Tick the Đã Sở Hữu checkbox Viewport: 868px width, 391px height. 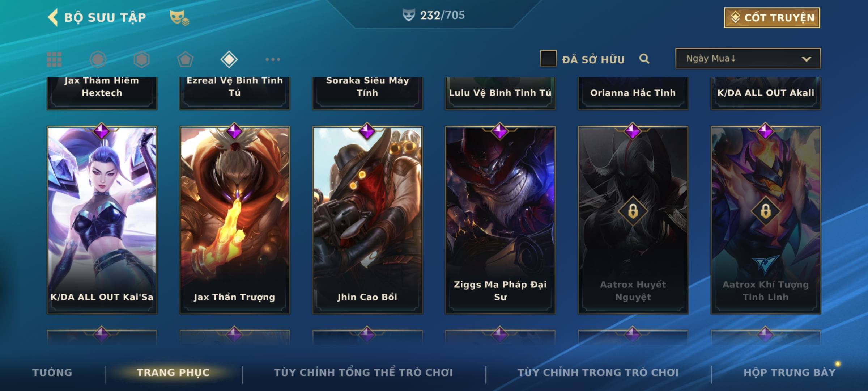click(548, 59)
